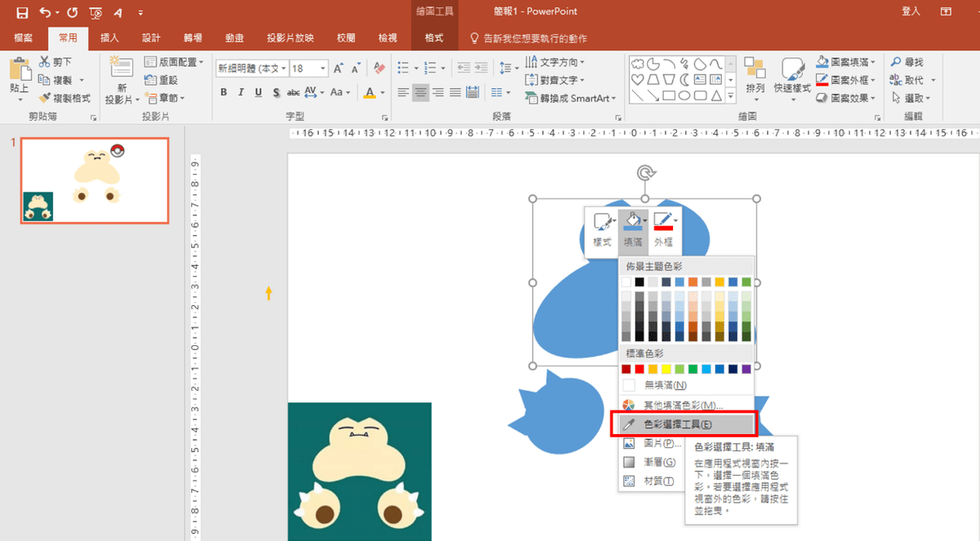Pick the red standard color swatch

tap(640, 369)
